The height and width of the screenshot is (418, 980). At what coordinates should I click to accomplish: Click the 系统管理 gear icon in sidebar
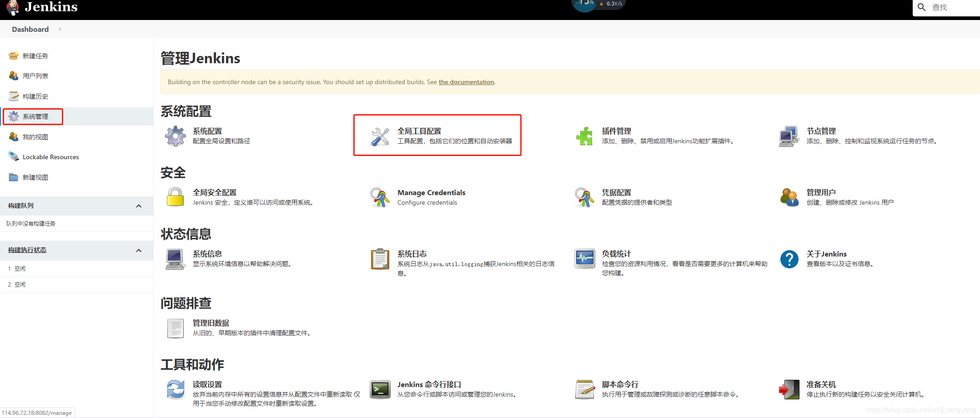pyautogui.click(x=14, y=116)
